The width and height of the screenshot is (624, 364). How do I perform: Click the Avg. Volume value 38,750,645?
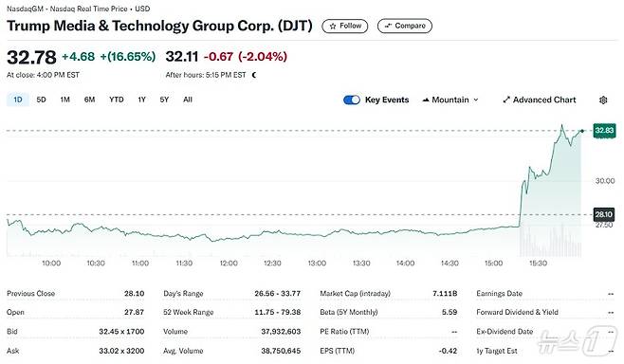click(x=281, y=351)
